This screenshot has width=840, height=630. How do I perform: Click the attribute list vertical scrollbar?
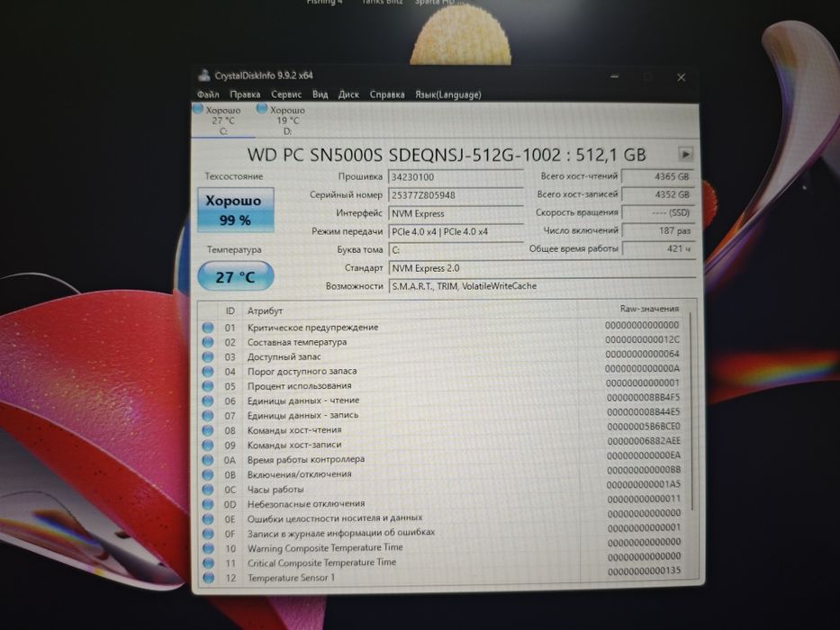pos(692,411)
